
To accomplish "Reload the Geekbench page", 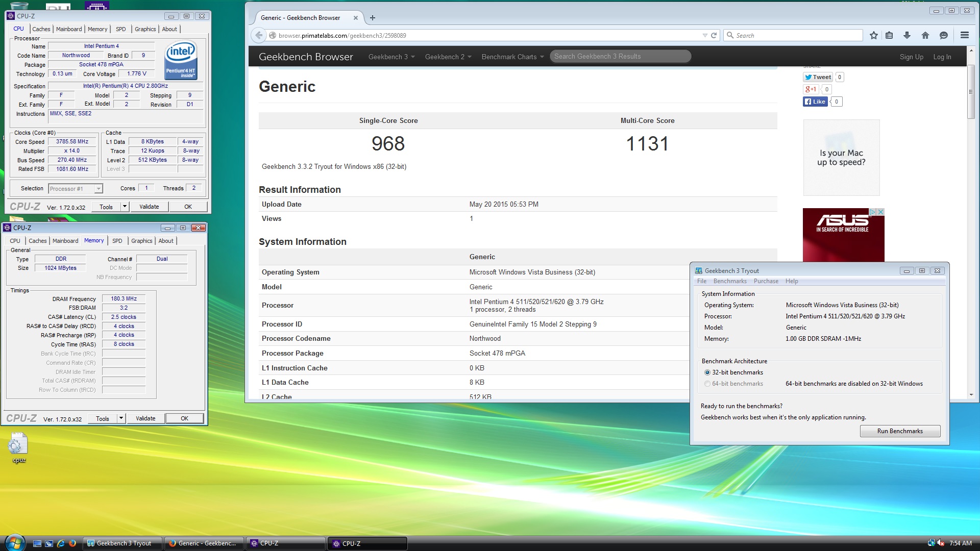I will [x=714, y=35].
